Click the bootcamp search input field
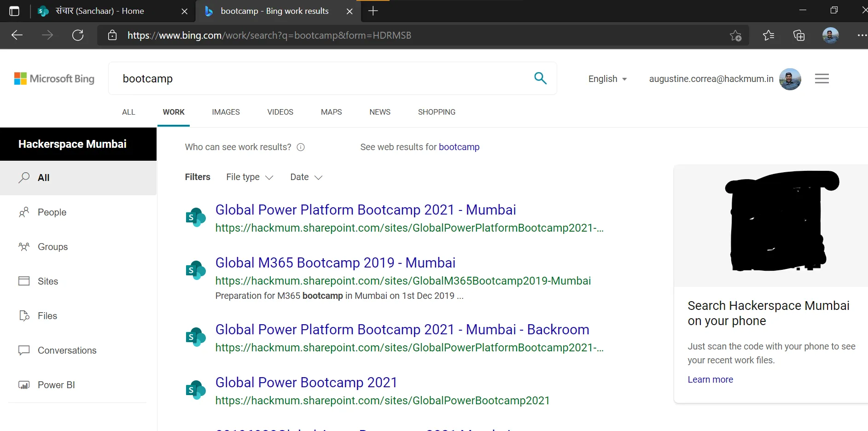Image resolution: width=868 pixels, height=431 pixels. (322, 79)
